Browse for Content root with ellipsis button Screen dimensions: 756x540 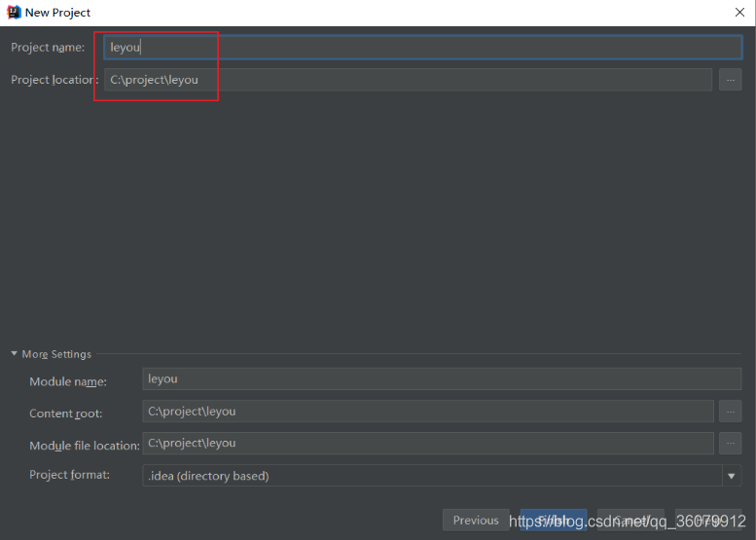click(730, 412)
